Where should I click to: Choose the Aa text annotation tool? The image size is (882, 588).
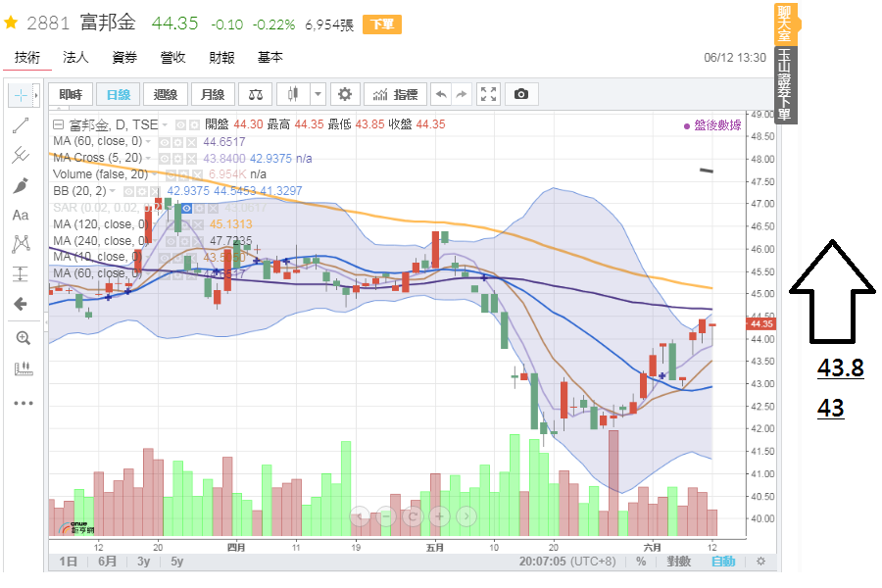21,215
